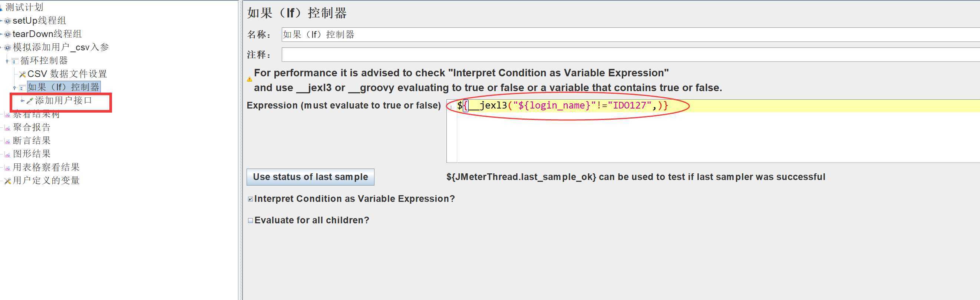Select 模拟添加用户_csv入参 thread group
The height and width of the screenshot is (300, 980).
coord(61,47)
